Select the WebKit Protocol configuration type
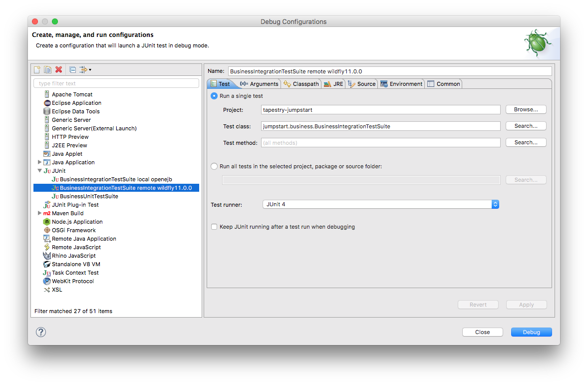 pos(72,281)
